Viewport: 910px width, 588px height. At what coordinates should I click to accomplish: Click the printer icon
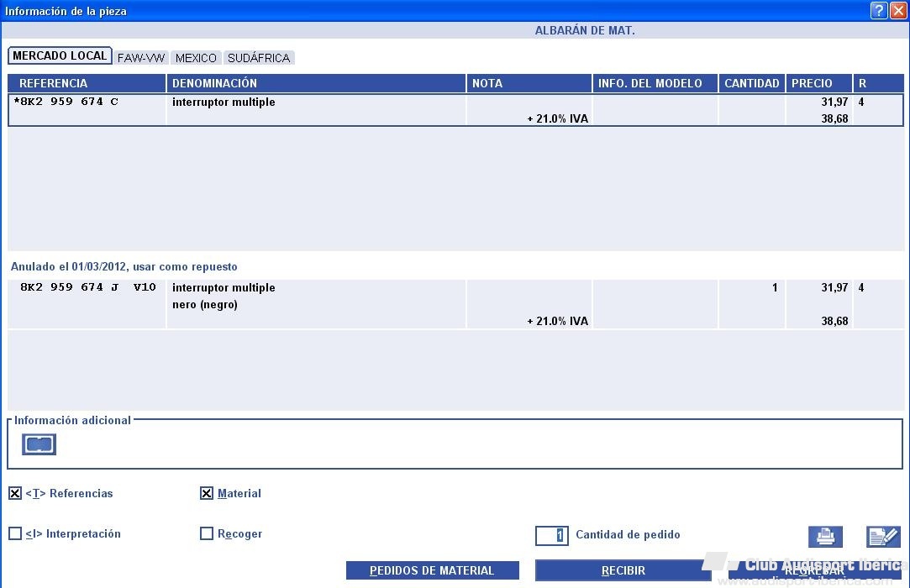click(x=825, y=536)
